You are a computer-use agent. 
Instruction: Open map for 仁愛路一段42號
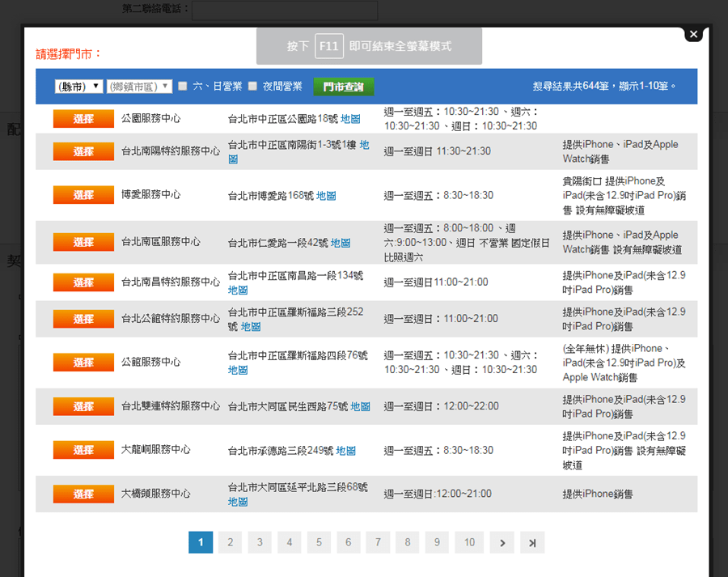click(x=341, y=243)
